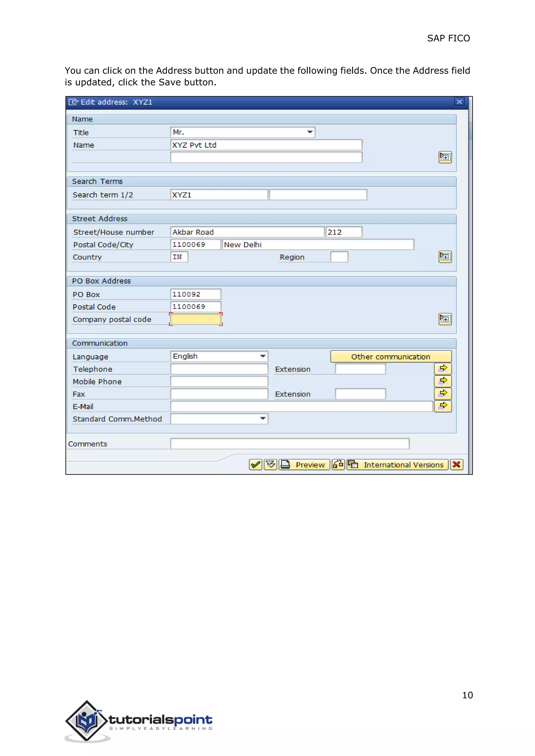Viewport: 535px width, 756px height.
Task: Click the PO Box field with 110092
Action: [196, 294]
